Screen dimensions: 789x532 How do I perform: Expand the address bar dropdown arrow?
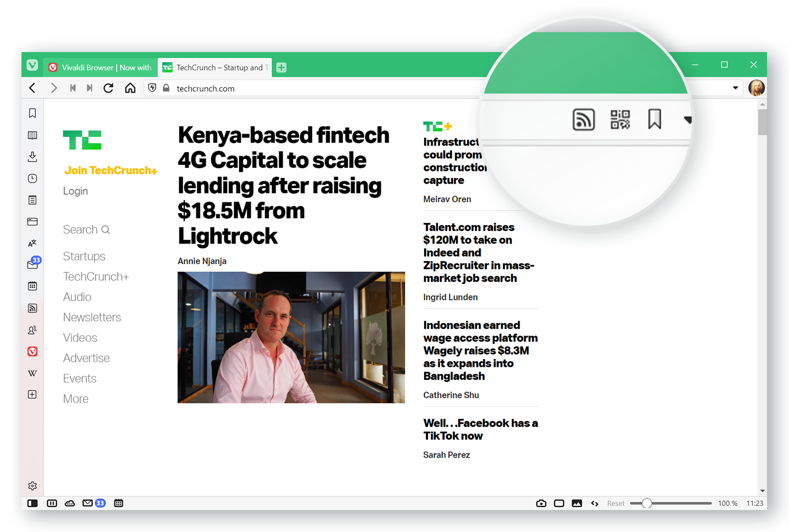point(735,88)
